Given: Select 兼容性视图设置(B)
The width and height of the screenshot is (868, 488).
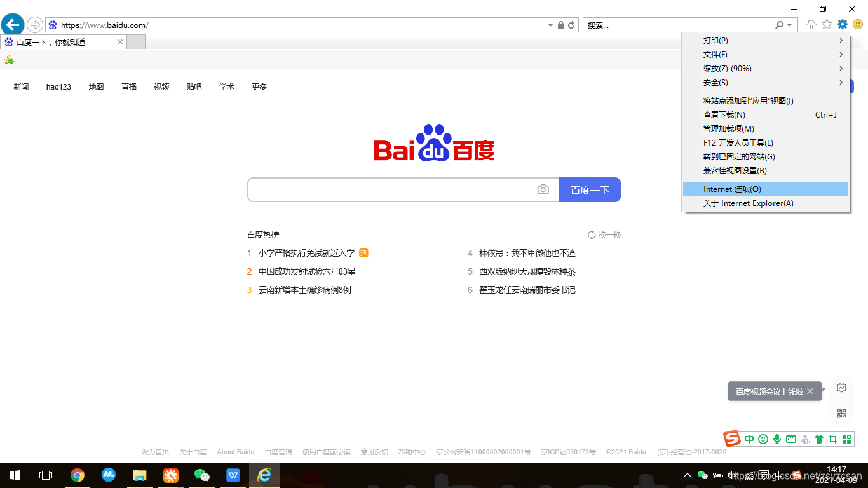Looking at the screenshot, I should point(766,171).
